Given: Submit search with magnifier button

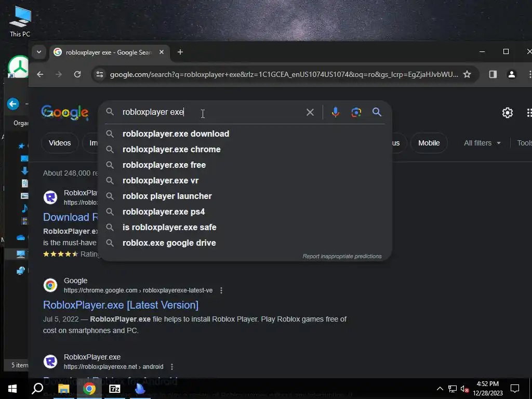Looking at the screenshot, I should click(x=377, y=112).
